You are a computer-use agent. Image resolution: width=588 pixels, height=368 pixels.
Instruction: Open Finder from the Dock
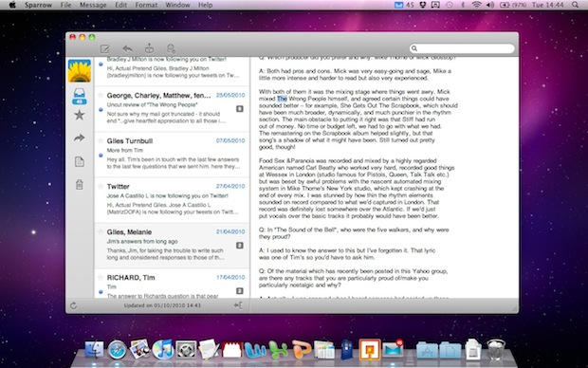(x=94, y=350)
